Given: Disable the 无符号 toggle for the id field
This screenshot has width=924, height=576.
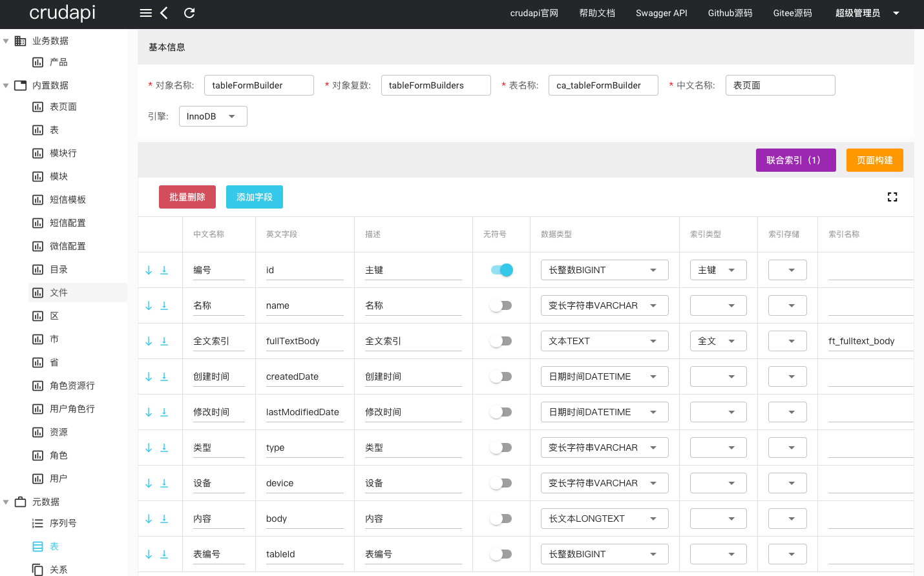Looking at the screenshot, I should [501, 269].
